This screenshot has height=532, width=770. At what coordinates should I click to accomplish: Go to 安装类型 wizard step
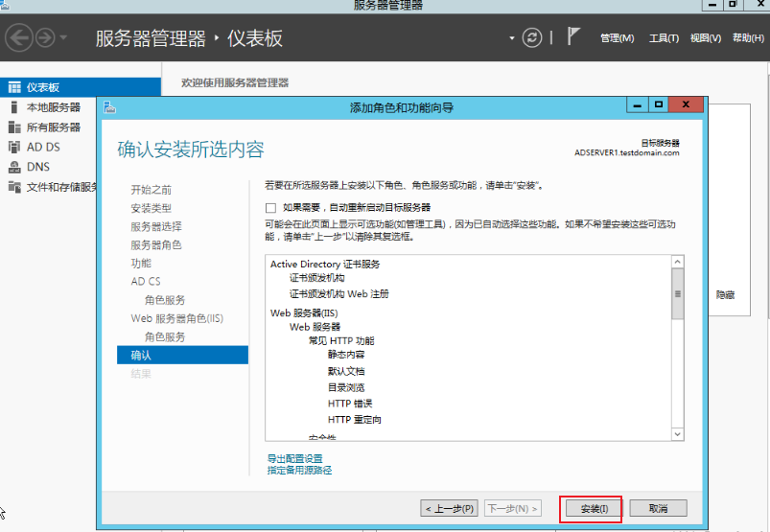[x=152, y=208]
